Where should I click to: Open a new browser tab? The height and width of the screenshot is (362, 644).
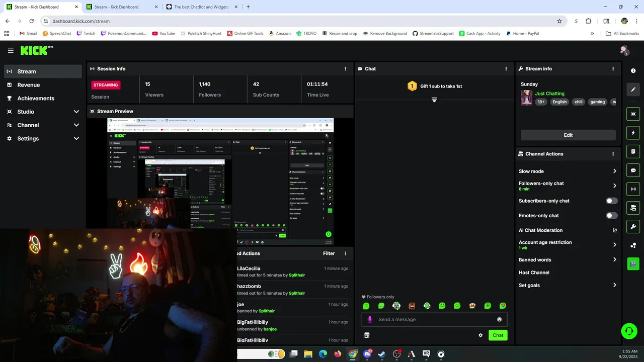(248, 7)
